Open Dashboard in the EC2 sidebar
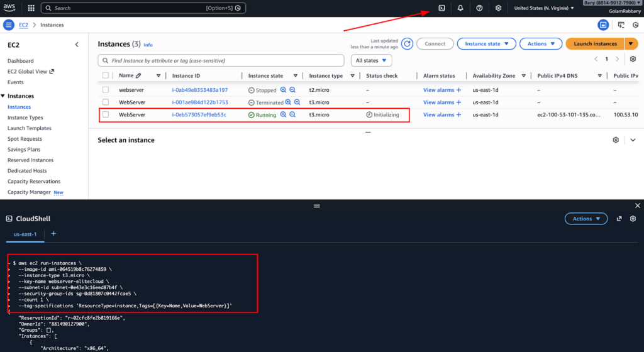644x352 pixels. [21, 61]
